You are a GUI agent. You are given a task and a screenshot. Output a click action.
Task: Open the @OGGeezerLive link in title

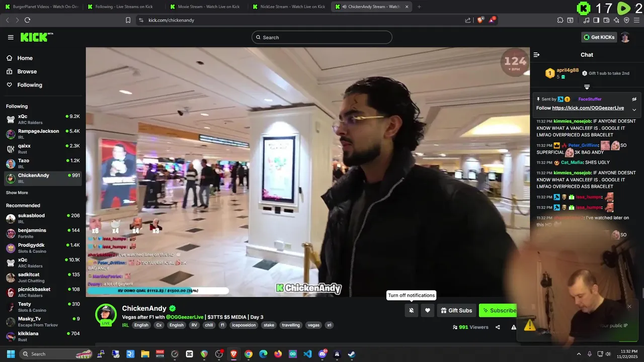[x=185, y=317]
